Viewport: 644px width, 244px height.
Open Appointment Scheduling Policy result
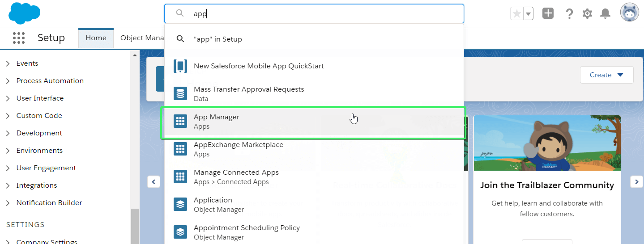coord(314,232)
